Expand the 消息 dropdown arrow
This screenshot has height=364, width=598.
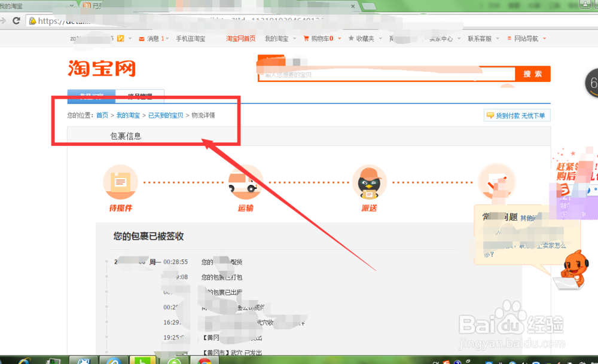(x=167, y=38)
